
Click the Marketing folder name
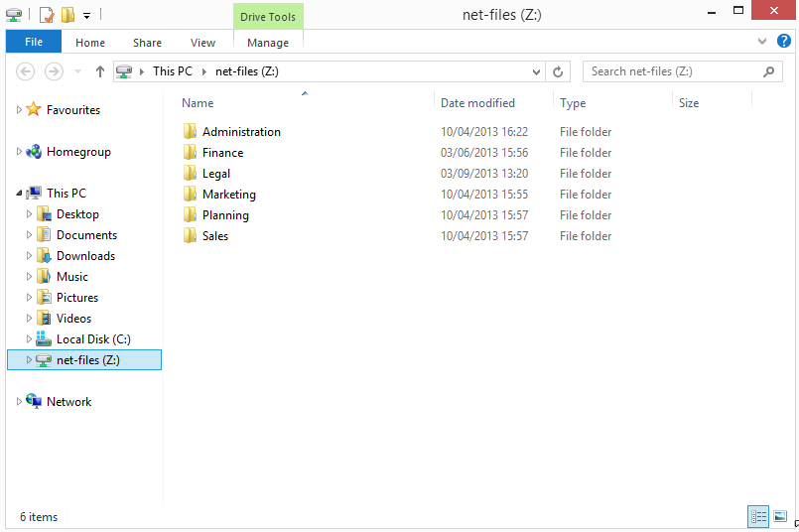[x=229, y=195]
